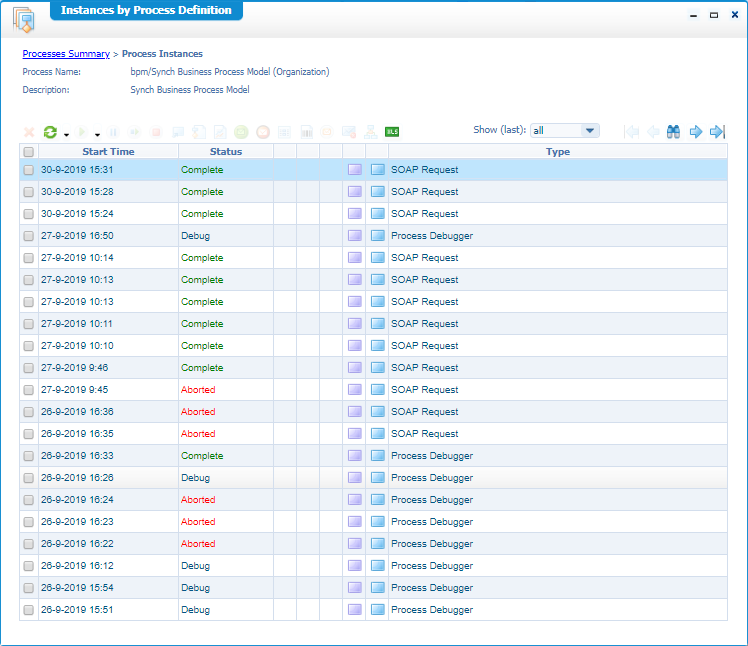Click Debug status in 26-9-2019 16:12 row
Screen dimensions: 748x646
click(x=195, y=565)
